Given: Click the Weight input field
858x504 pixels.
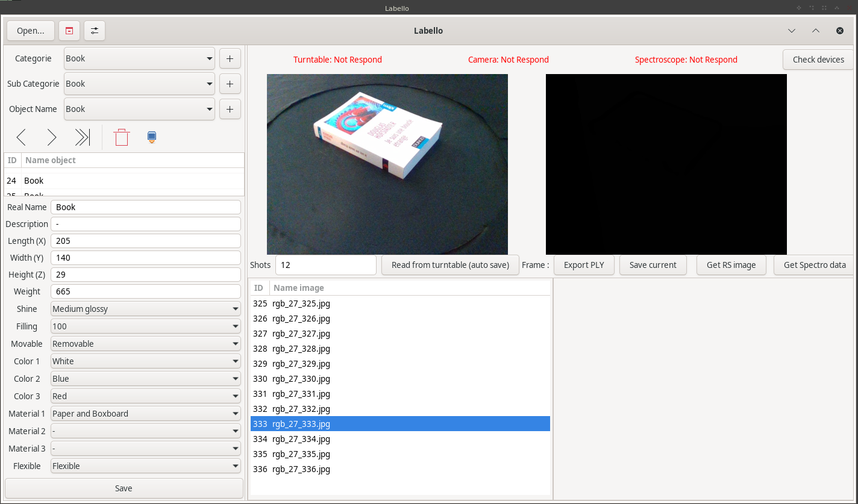Looking at the screenshot, I should click(145, 291).
